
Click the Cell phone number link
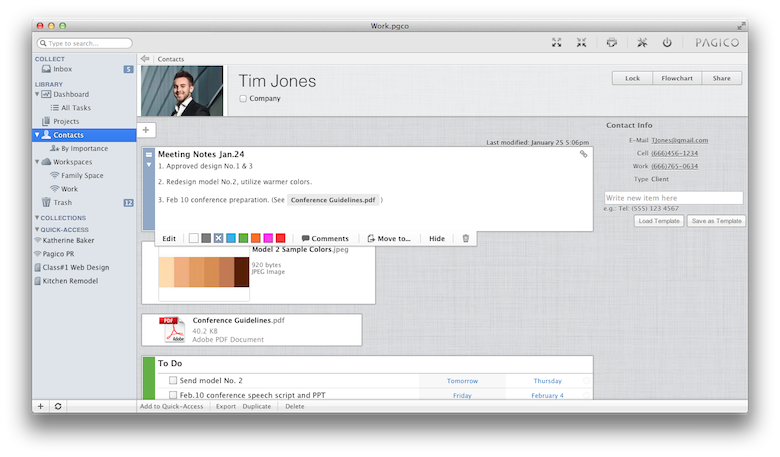[x=675, y=153]
